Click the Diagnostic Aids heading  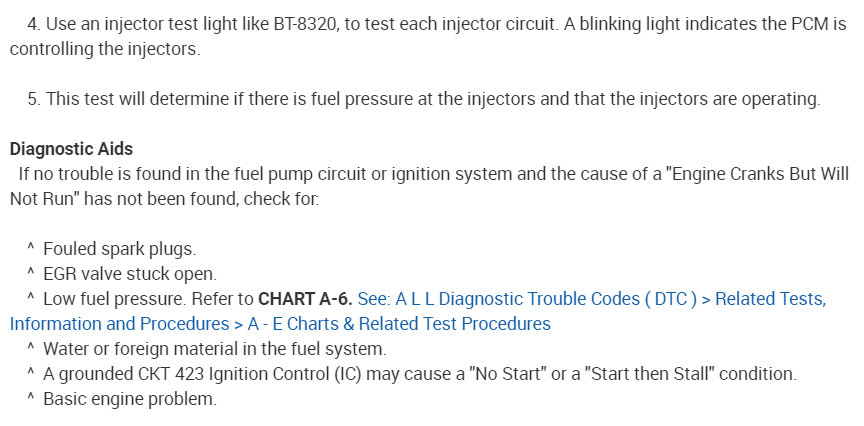[71, 149]
